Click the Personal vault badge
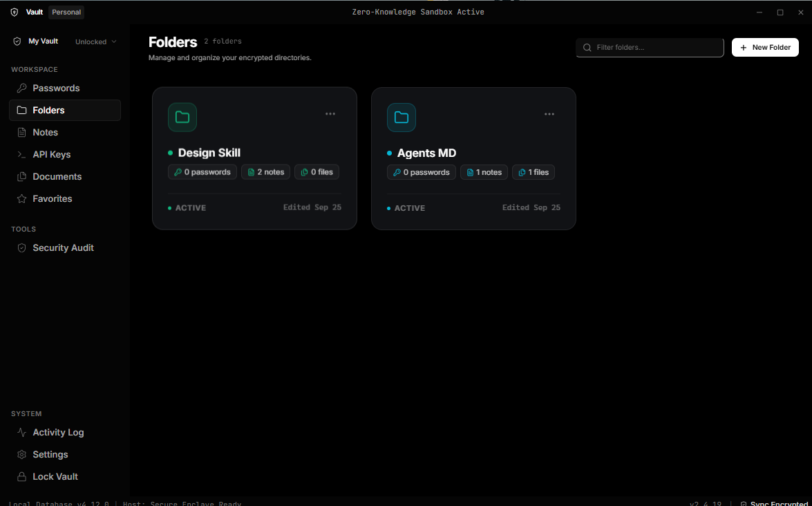The image size is (812, 506). pyautogui.click(x=66, y=12)
